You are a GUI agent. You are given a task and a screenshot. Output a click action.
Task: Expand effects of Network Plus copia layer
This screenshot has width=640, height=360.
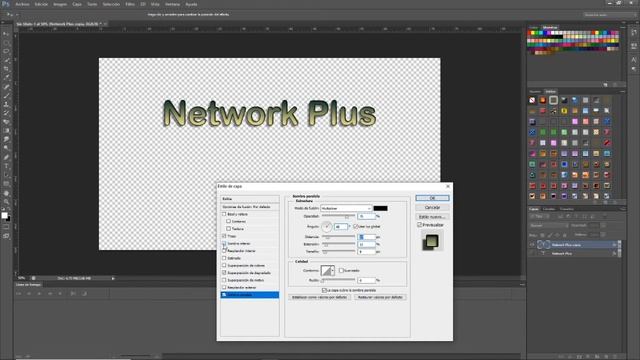[x=619, y=245]
